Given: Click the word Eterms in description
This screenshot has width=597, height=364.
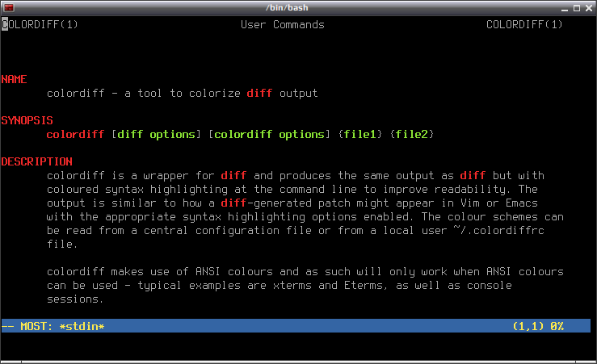Looking at the screenshot, I should point(365,285).
